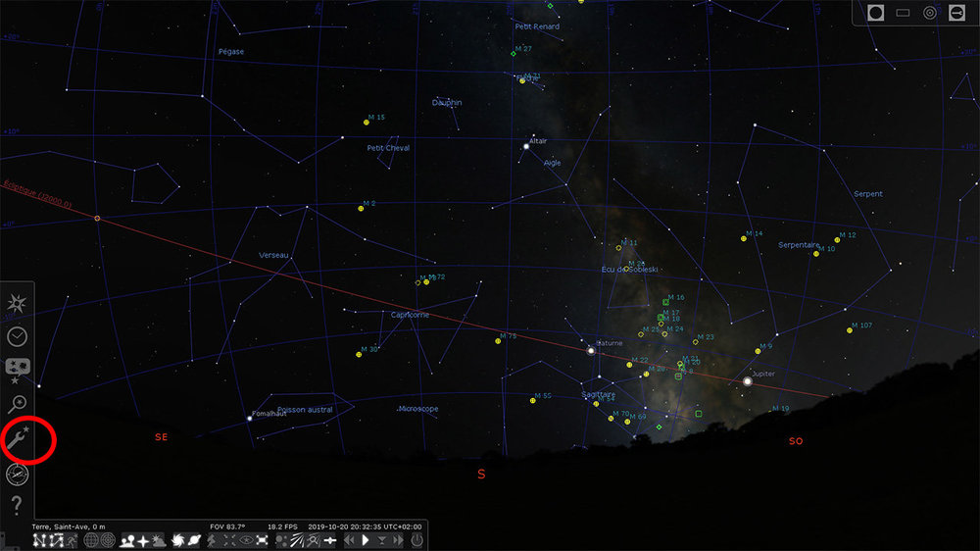
Task: Click the date-time 2019-10-20 20:32:35 readout
Action: pos(365,526)
